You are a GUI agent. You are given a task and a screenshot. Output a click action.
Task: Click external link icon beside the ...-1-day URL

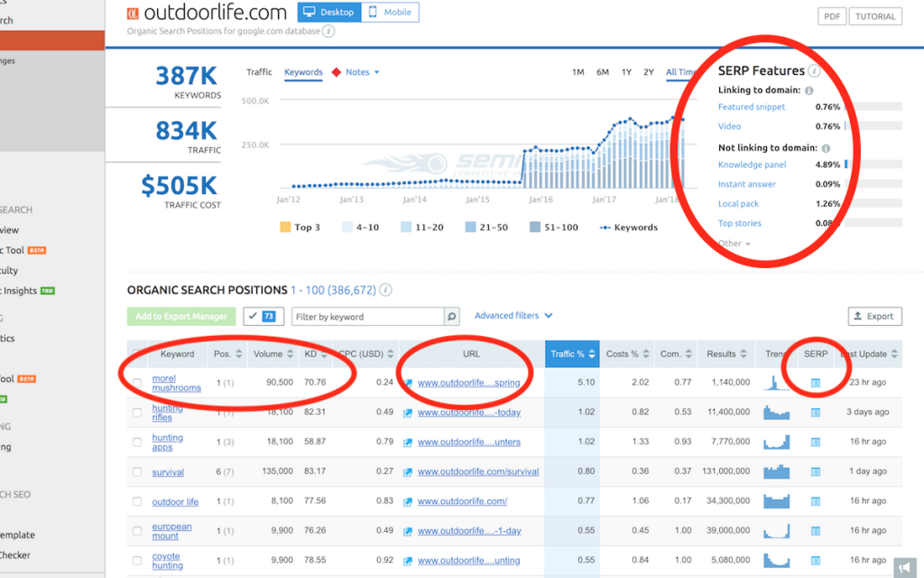pyautogui.click(x=408, y=531)
